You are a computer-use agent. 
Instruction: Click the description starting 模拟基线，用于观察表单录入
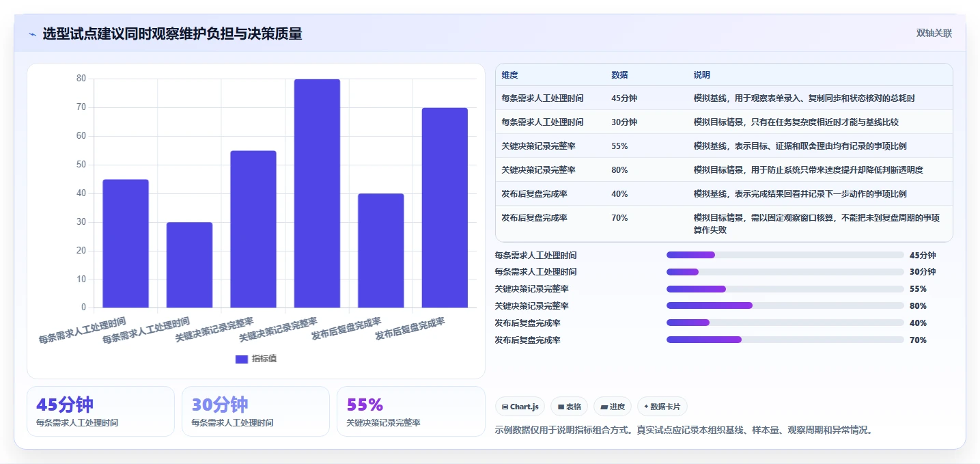pyautogui.click(x=804, y=98)
